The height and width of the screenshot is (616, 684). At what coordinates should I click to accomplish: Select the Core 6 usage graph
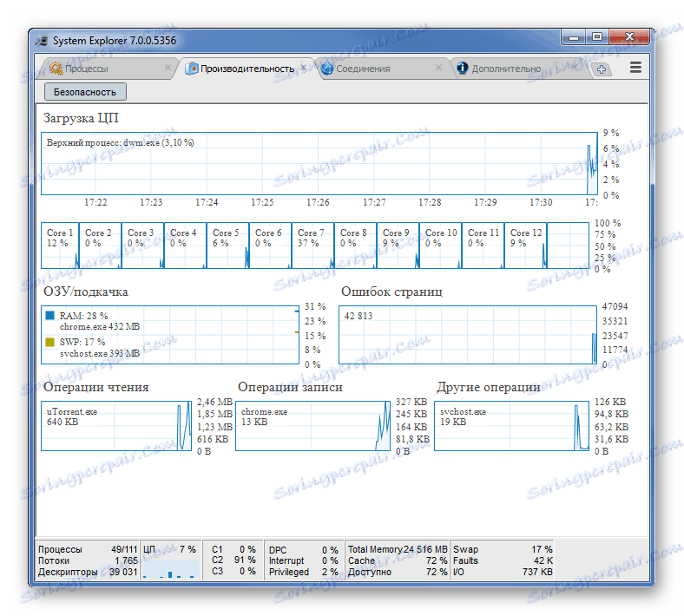[271, 246]
